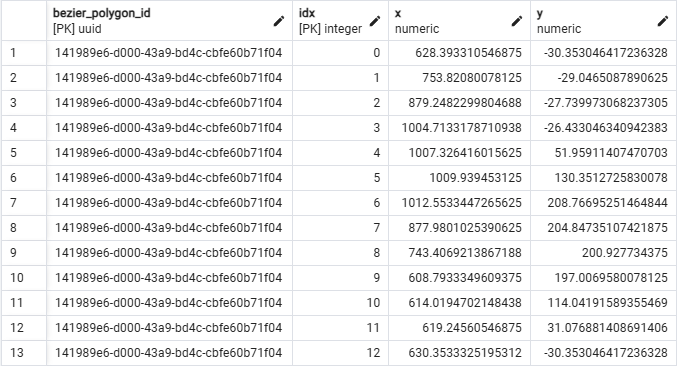Select the idx column header label
The width and height of the screenshot is (677, 366).
click(x=307, y=13)
